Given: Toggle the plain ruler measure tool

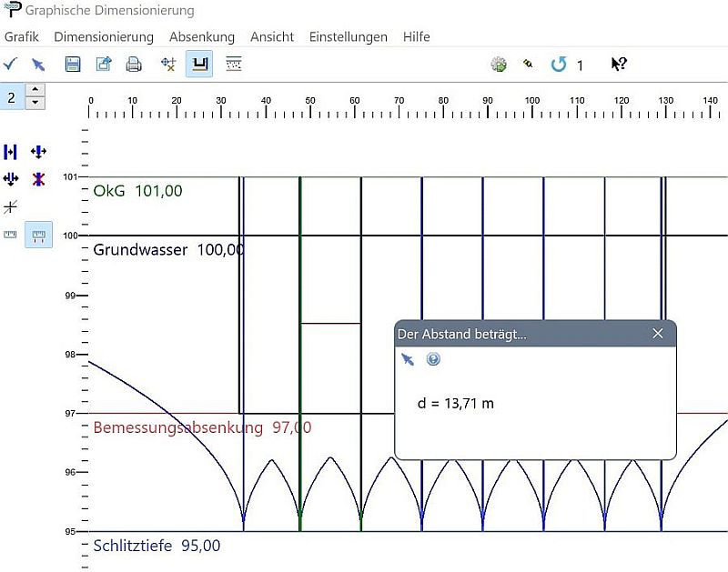Looking at the screenshot, I should pyautogui.click(x=11, y=235).
